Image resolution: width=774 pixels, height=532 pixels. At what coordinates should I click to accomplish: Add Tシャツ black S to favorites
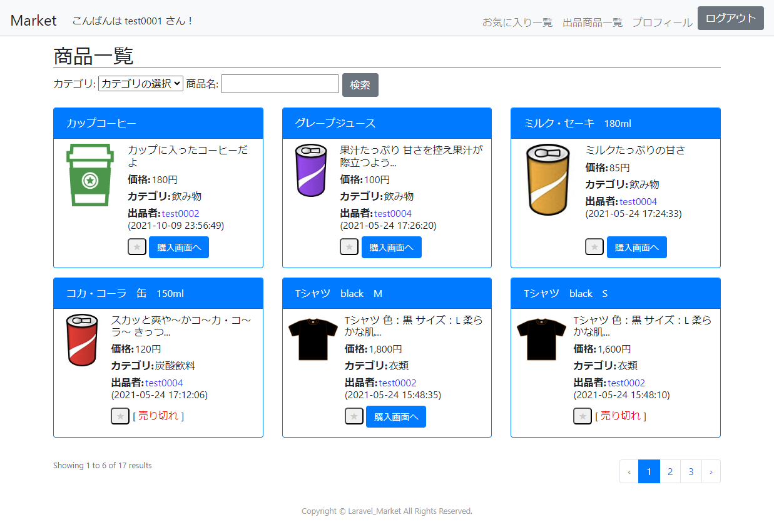583,416
